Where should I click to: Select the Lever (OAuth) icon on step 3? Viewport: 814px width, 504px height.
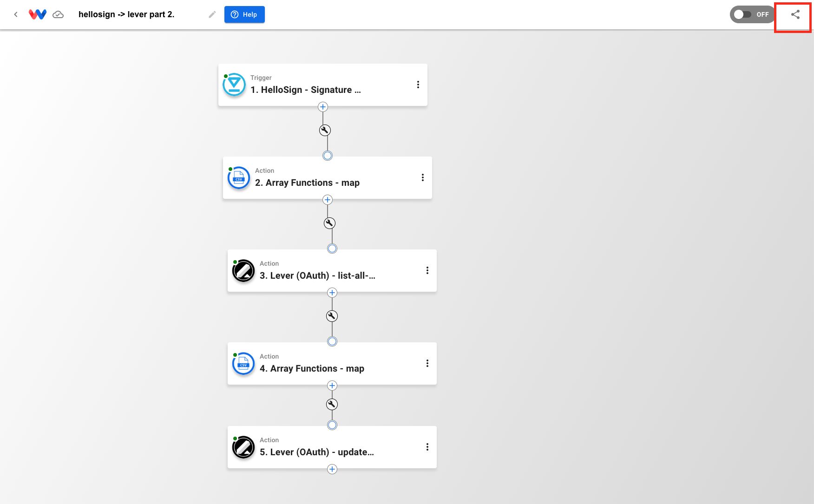point(243,270)
